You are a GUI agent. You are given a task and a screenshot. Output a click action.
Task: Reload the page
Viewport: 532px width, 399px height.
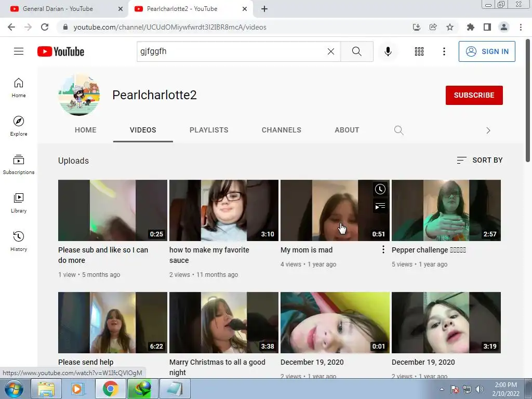[45, 27]
